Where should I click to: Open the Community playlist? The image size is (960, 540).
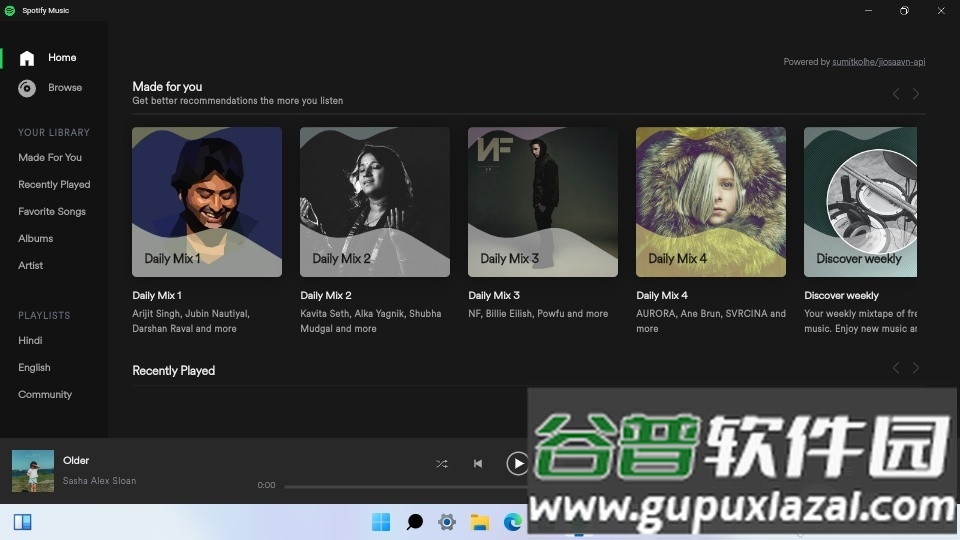pyautogui.click(x=45, y=395)
